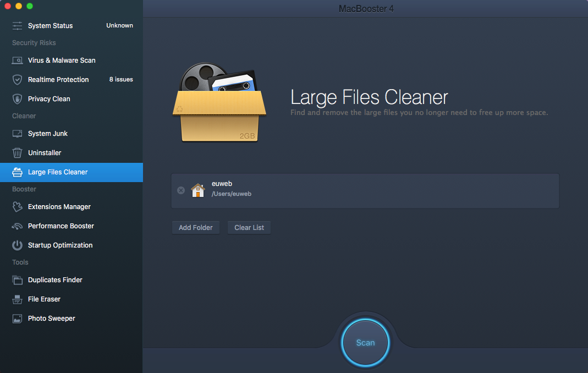588x373 pixels.
Task: Open System Junk cleaner
Action: (x=72, y=134)
